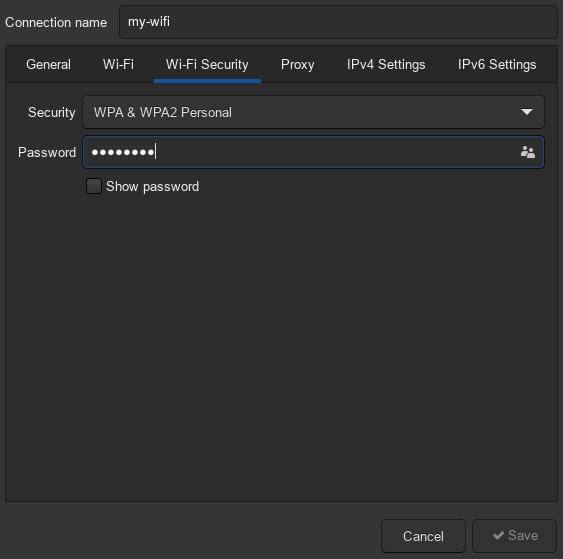Open the password storage options icon
This screenshot has height=559, width=563.
pos(527,152)
